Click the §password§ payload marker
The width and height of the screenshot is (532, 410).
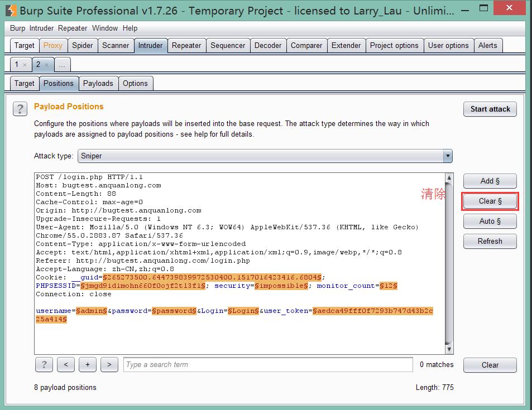174,311
